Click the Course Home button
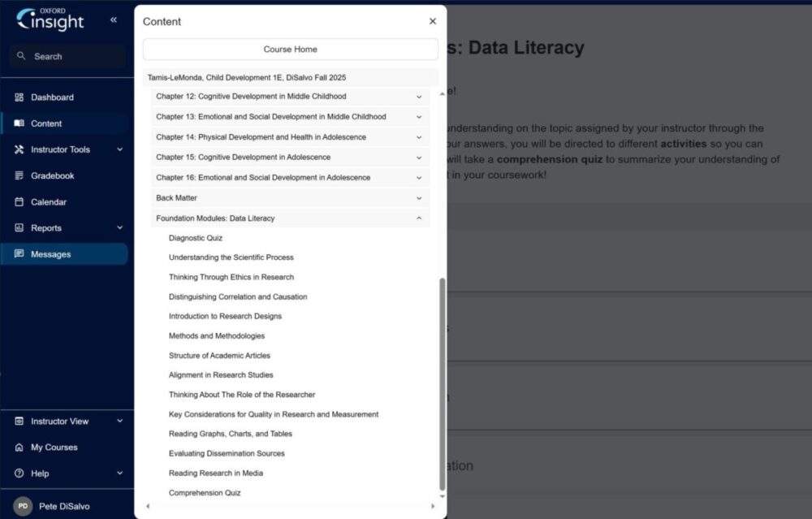This screenshot has width=812, height=519. tap(290, 50)
